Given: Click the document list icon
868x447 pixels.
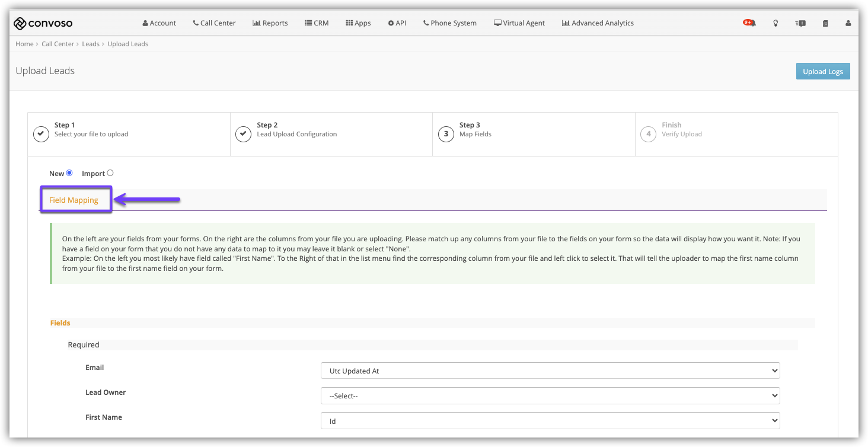Looking at the screenshot, I should pyautogui.click(x=825, y=23).
